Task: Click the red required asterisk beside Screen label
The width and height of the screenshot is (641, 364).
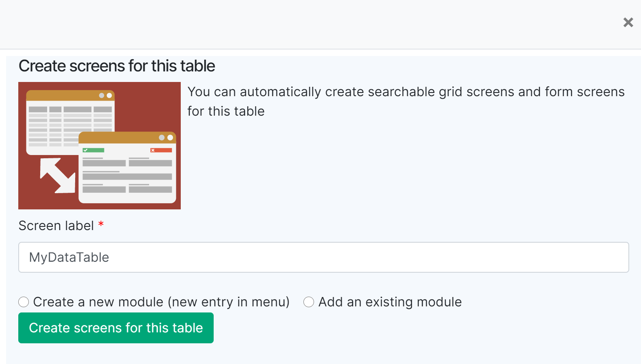Action: coord(101,224)
